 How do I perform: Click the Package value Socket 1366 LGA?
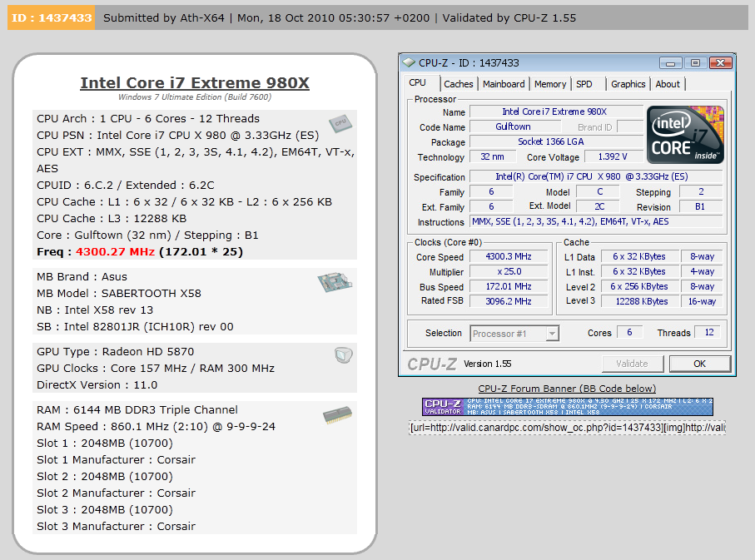coord(556,141)
